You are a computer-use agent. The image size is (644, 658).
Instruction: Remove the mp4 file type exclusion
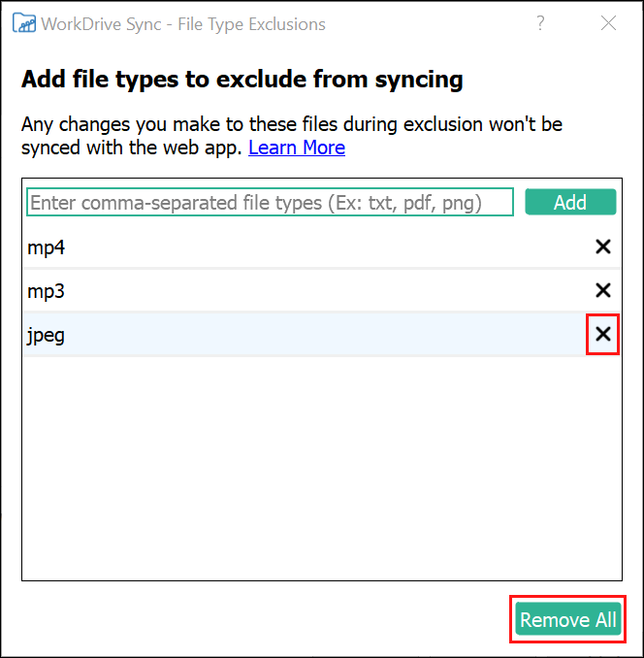603,247
